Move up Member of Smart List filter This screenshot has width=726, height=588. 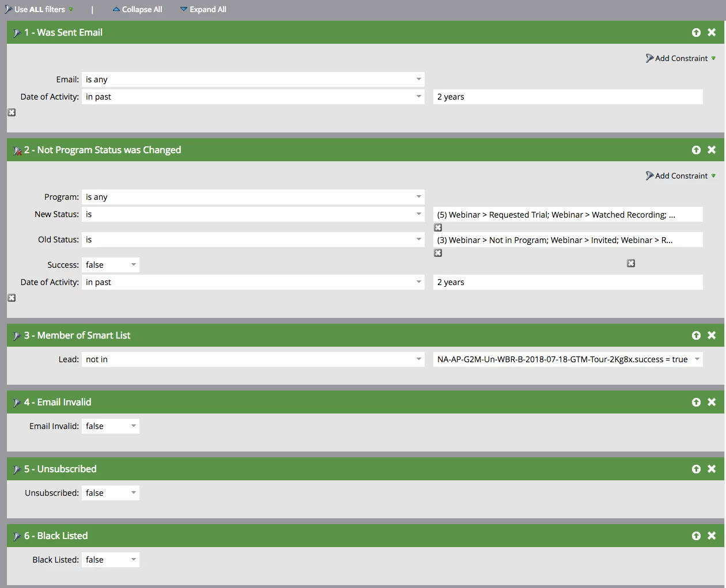tap(696, 335)
